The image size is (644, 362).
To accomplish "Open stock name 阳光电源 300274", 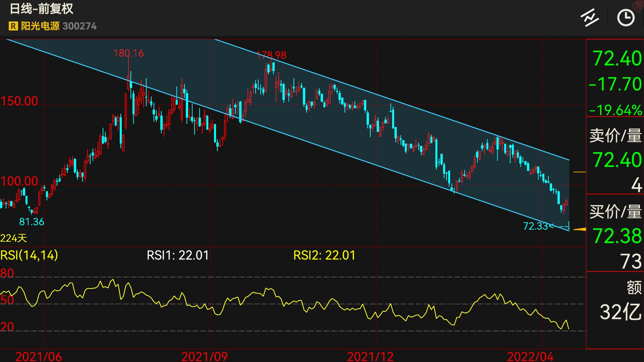I will pos(59,26).
